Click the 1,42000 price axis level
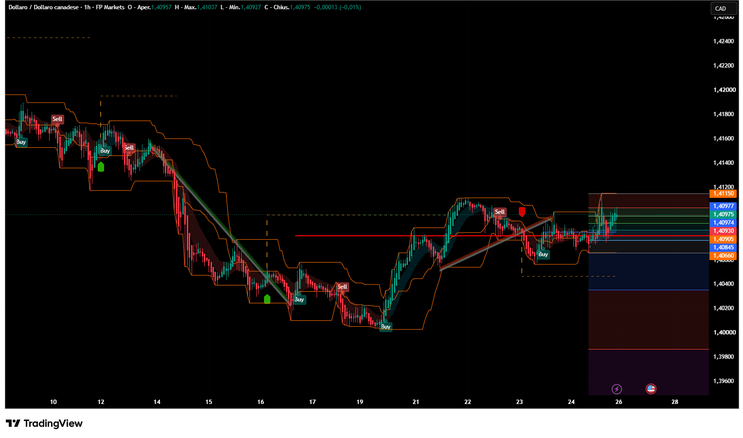The image size is (743, 438). [x=725, y=90]
